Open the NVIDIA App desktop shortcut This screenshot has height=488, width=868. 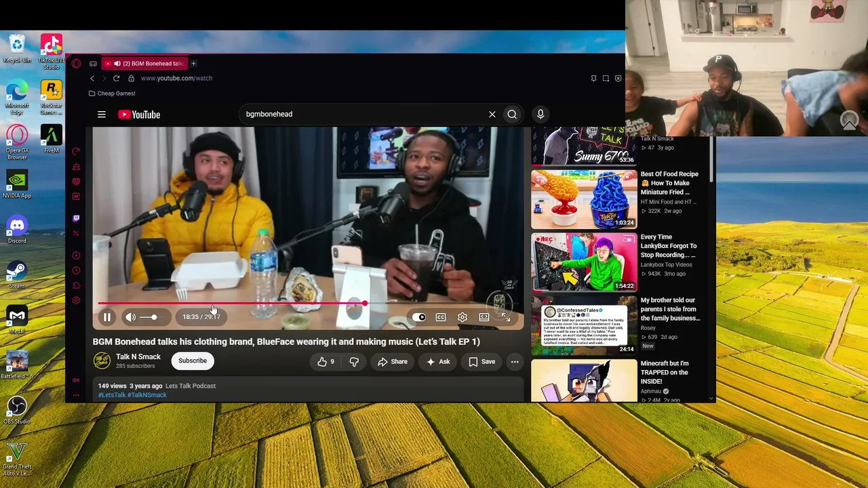17,184
